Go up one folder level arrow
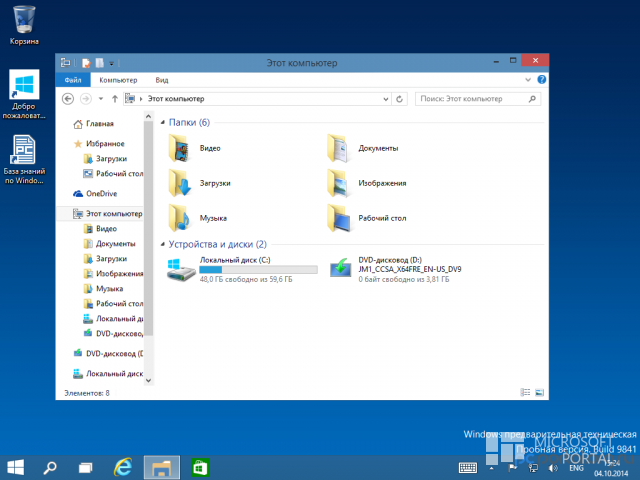640x480 pixels. click(x=115, y=99)
